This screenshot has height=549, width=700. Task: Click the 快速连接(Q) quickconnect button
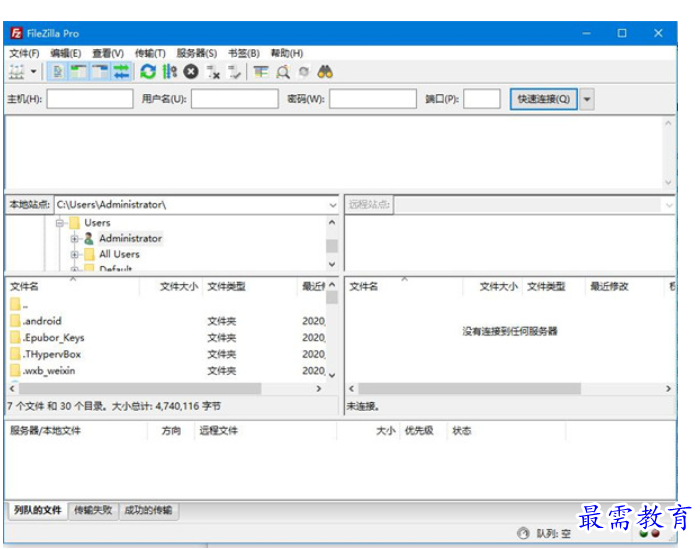point(544,99)
